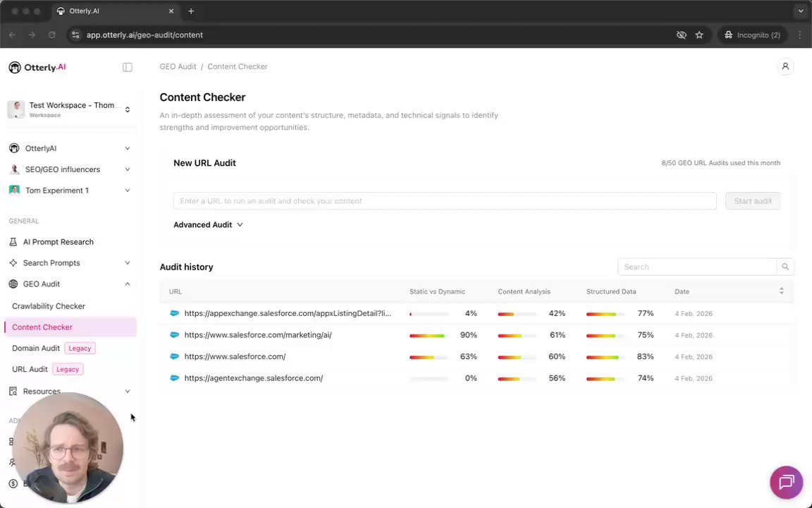Screen dimensions: 812x508
Task: Open the salesforce.com/marketing/ai audit link
Action: [257, 335]
